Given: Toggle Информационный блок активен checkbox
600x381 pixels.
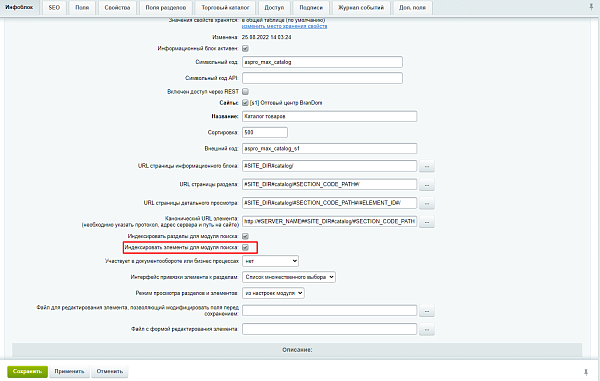Looking at the screenshot, I should pos(245,49).
